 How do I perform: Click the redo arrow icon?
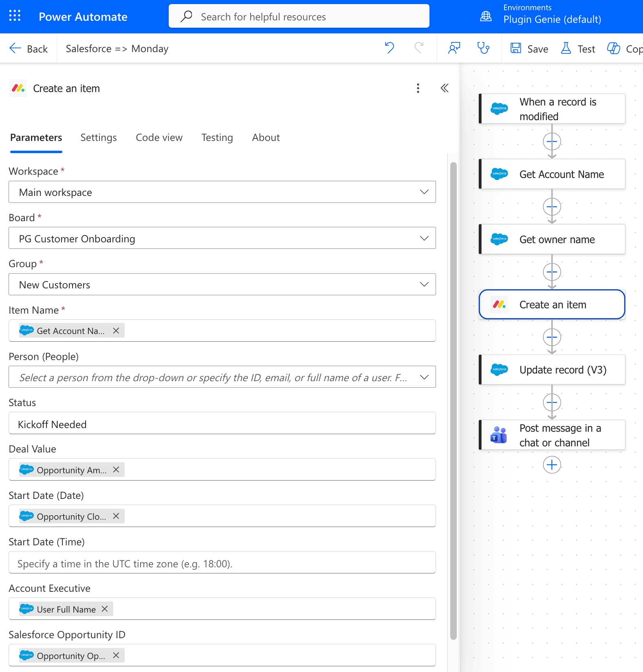click(x=419, y=48)
